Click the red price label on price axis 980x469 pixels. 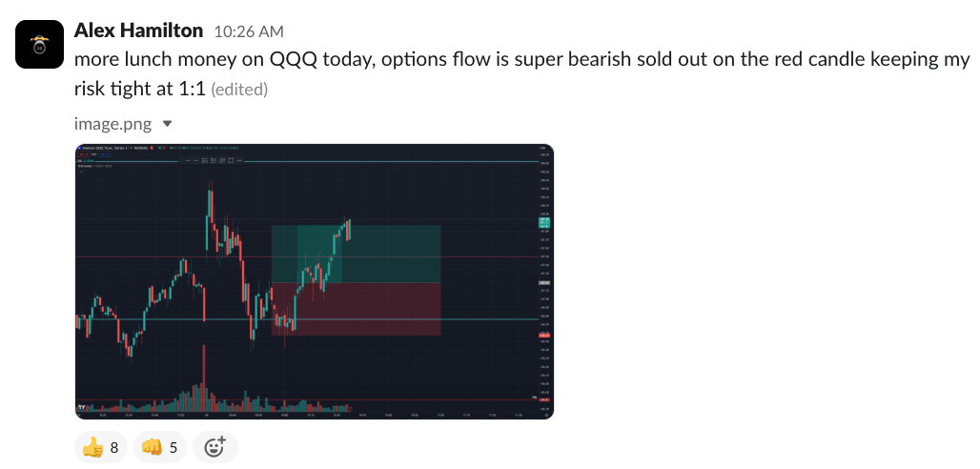(543, 335)
